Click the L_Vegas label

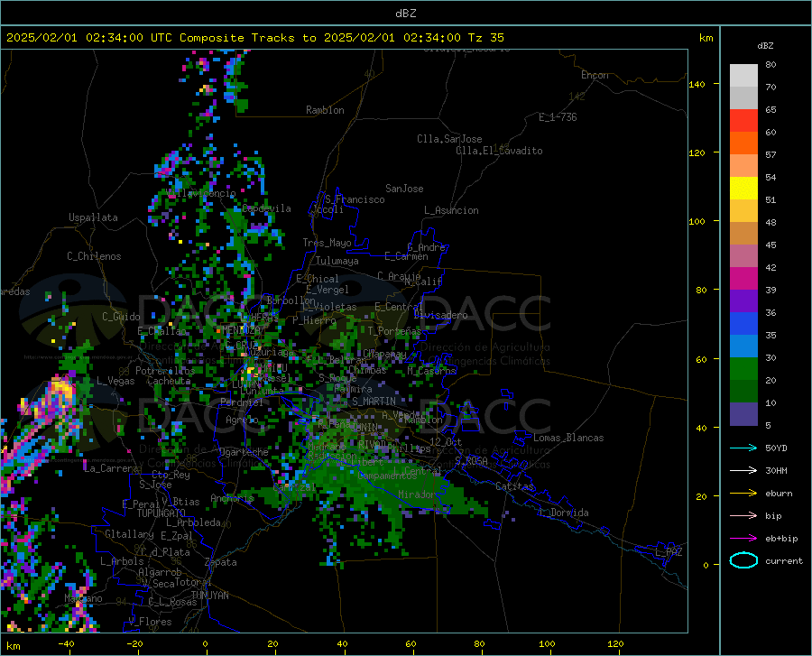(x=115, y=381)
